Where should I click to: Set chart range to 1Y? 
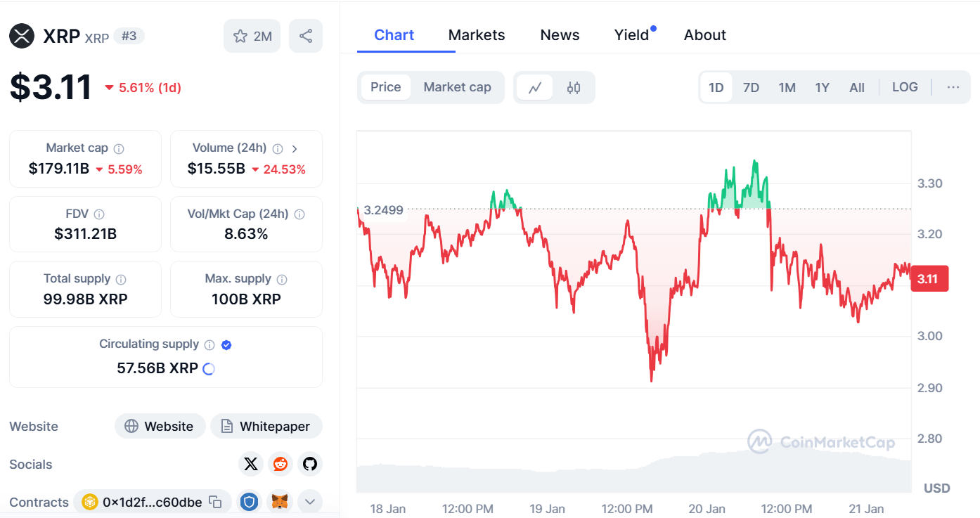coord(823,88)
